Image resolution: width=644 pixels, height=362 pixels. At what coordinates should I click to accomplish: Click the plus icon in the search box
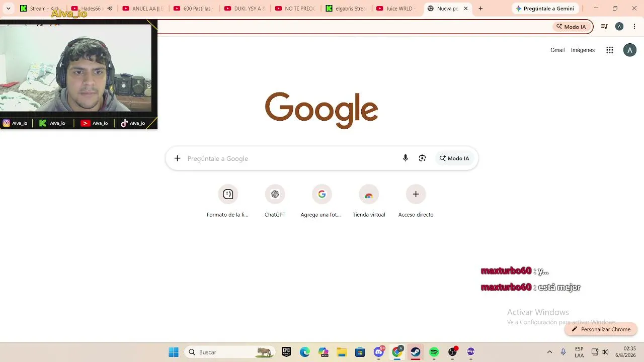tap(177, 158)
